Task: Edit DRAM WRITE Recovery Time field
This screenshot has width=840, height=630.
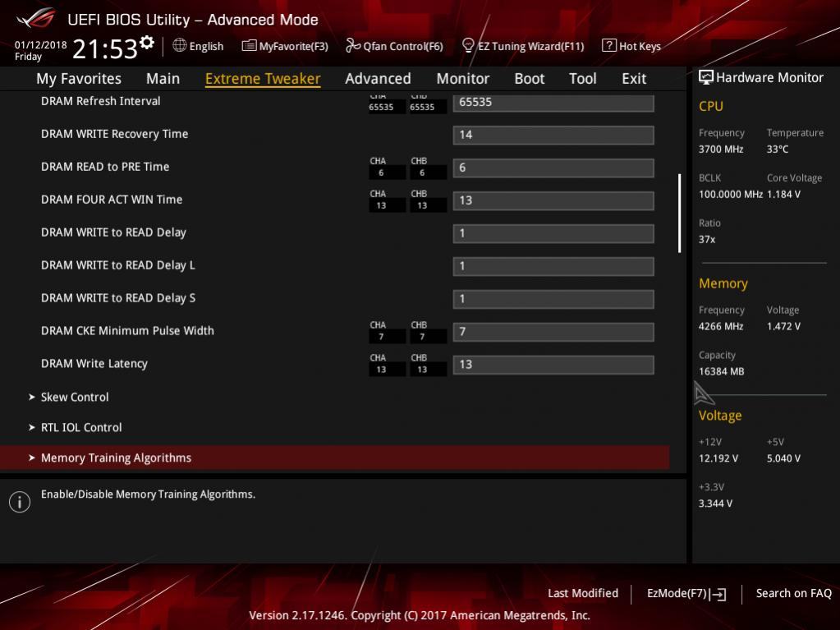Action: pyautogui.click(x=553, y=135)
